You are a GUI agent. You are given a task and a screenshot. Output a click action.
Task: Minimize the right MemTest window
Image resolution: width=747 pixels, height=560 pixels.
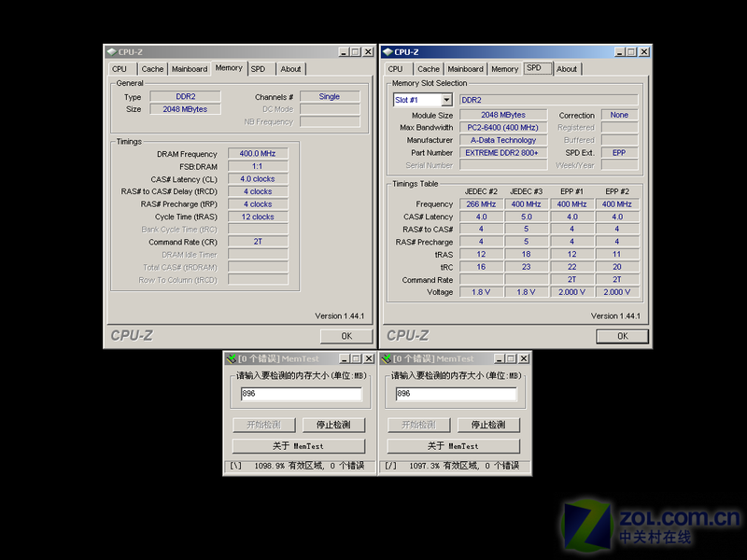(500, 358)
